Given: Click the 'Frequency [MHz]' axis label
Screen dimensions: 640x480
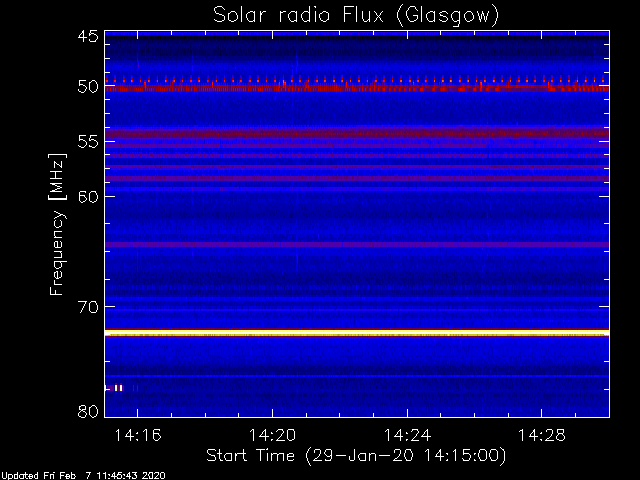Looking at the screenshot, I should [57, 224].
